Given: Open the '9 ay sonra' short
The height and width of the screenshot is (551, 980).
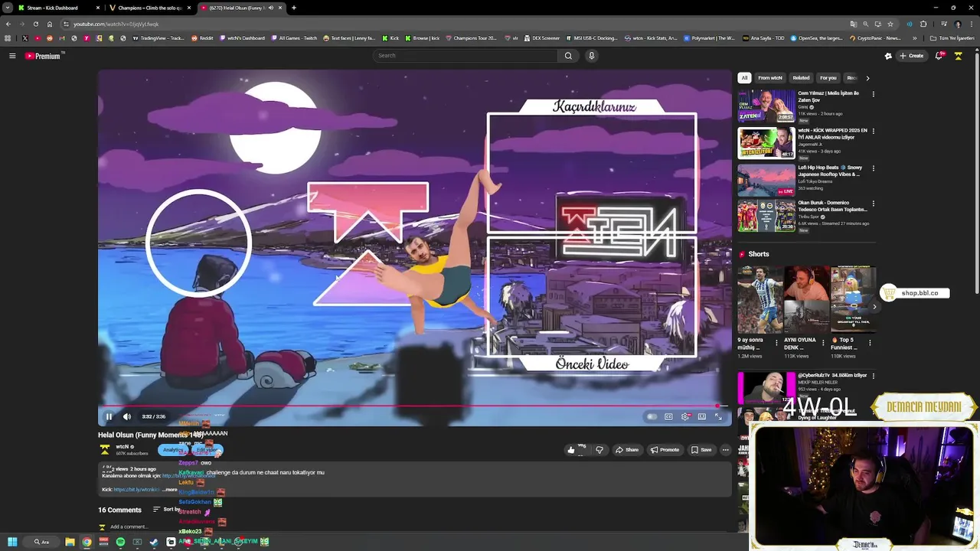Looking at the screenshot, I should [759, 299].
